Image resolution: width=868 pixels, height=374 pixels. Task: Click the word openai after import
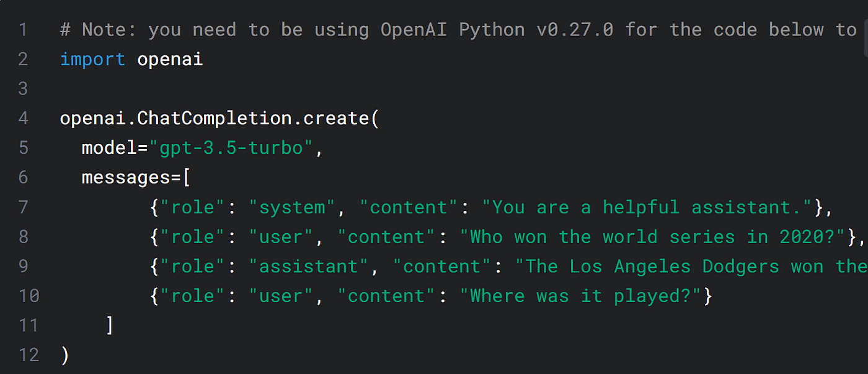coord(170,60)
